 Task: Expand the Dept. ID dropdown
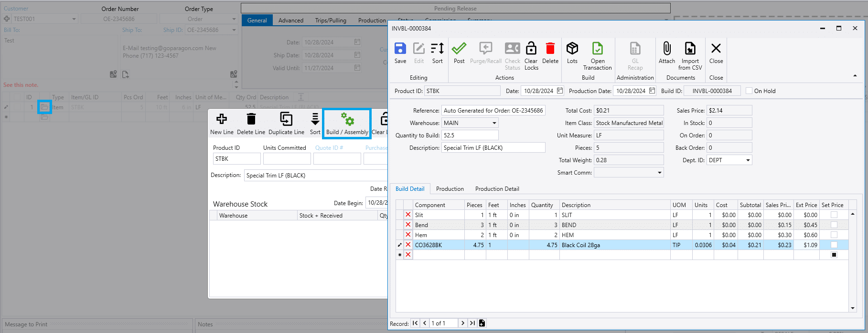pyautogui.click(x=748, y=160)
